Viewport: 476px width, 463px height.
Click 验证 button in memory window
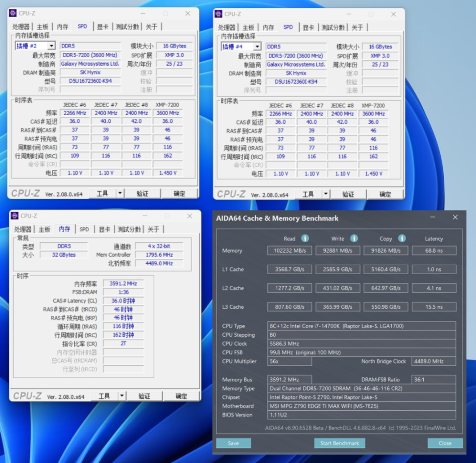click(144, 395)
